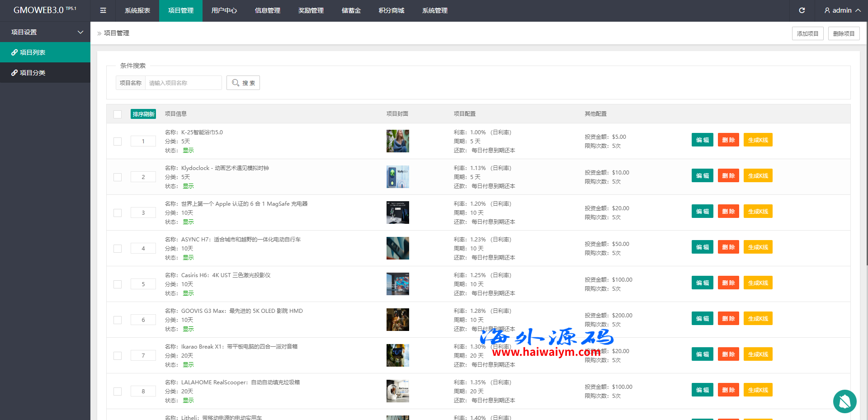The image size is (868, 420).
Task: Open the 奖励管理 menu tab
Action: point(311,10)
